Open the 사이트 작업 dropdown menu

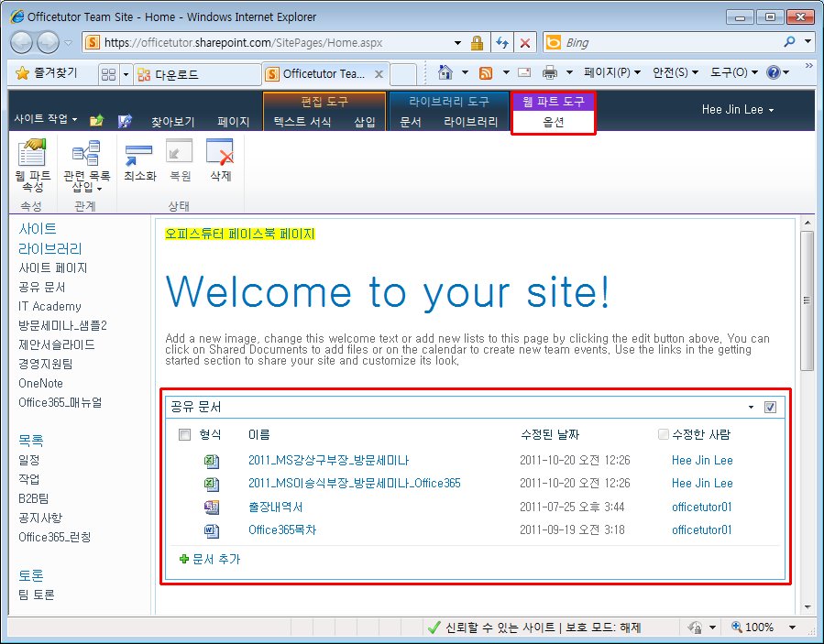[46, 119]
